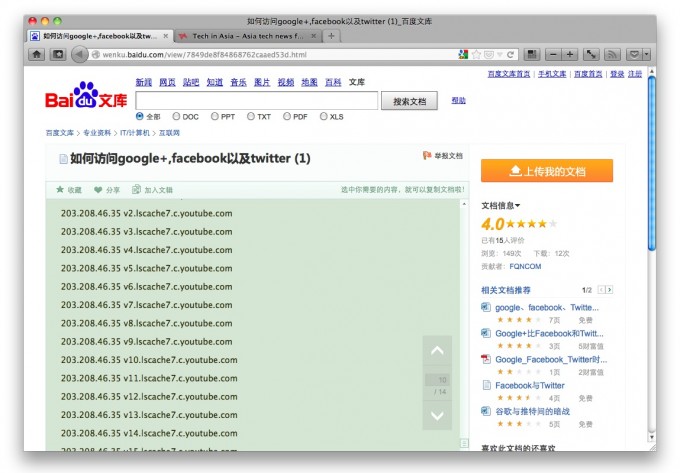Click the document search input field
The height and width of the screenshot is (473, 680).
point(257,101)
